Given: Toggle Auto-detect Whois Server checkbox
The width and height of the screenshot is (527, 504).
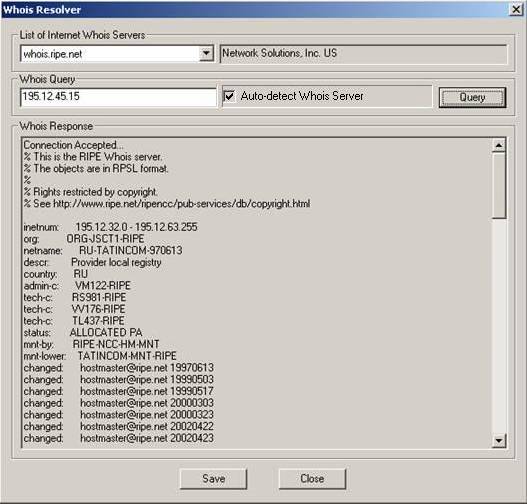Looking at the screenshot, I should pyautogui.click(x=230, y=96).
